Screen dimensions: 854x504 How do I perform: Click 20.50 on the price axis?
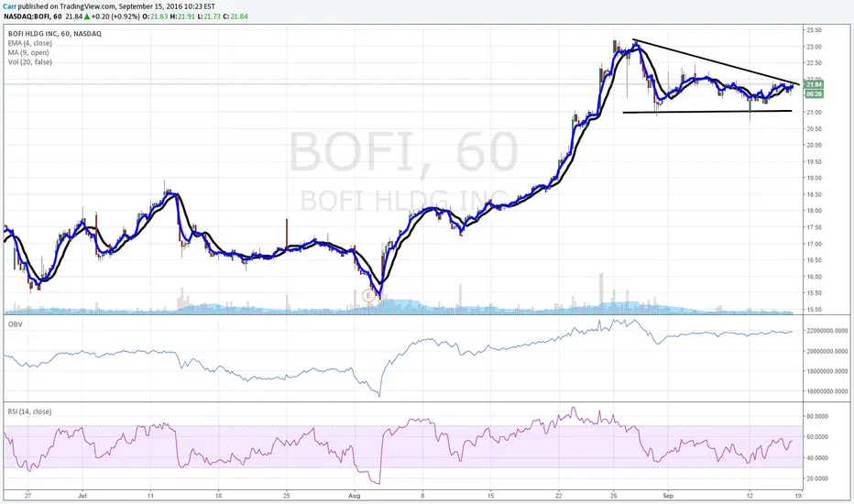point(815,129)
